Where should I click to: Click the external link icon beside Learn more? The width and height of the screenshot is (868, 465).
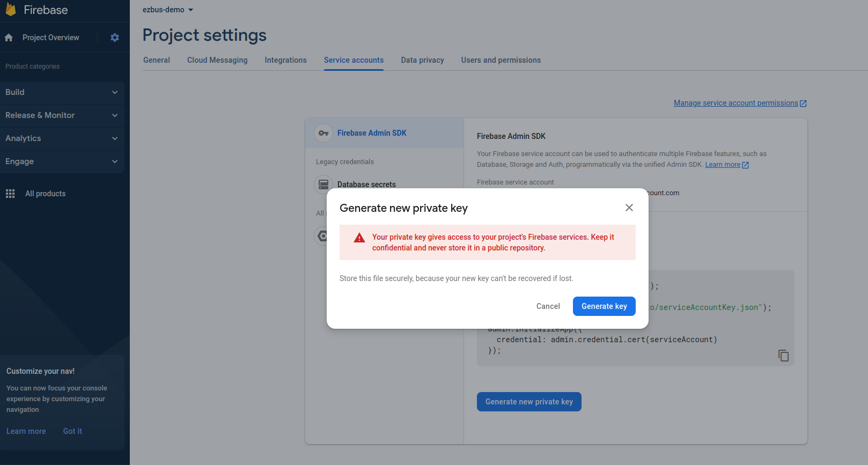(x=745, y=165)
